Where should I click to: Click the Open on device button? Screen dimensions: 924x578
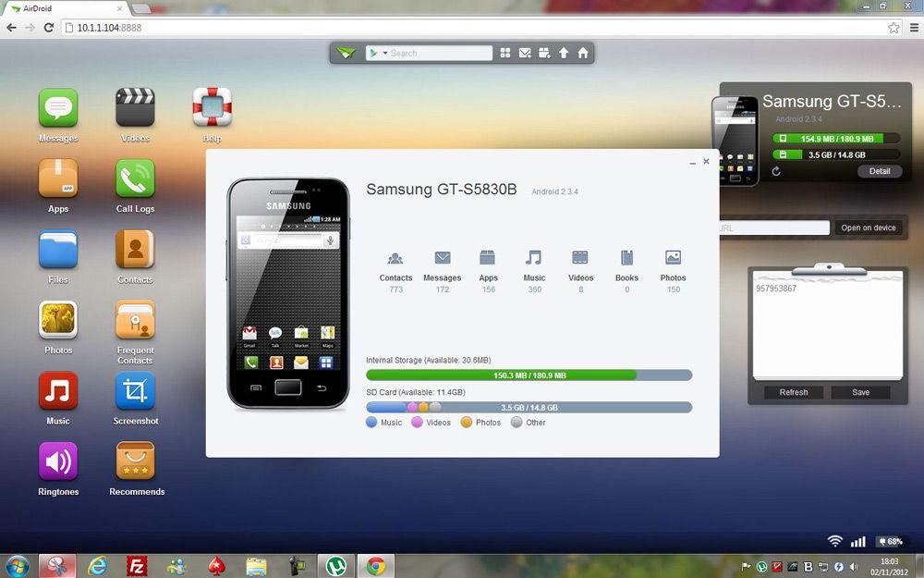click(x=868, y=228)
